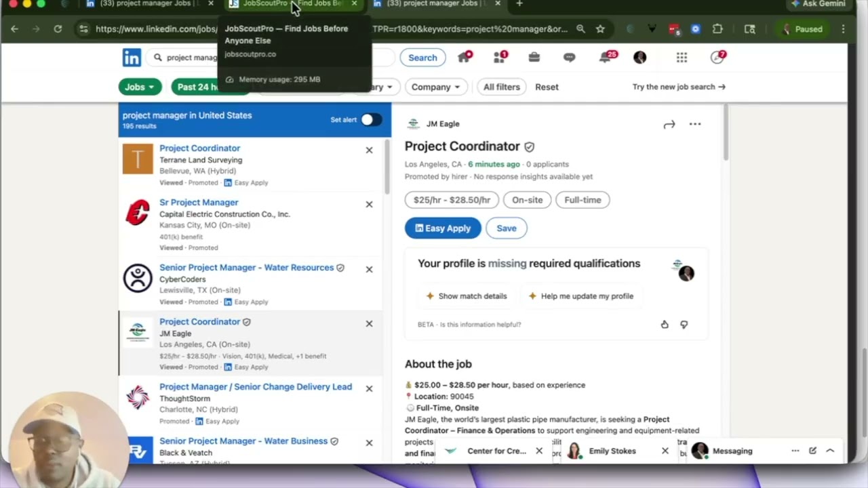Reload the page with the refresh icon
Image resolution: width=868 pixels, height=488 pixels.
[58, 29]
